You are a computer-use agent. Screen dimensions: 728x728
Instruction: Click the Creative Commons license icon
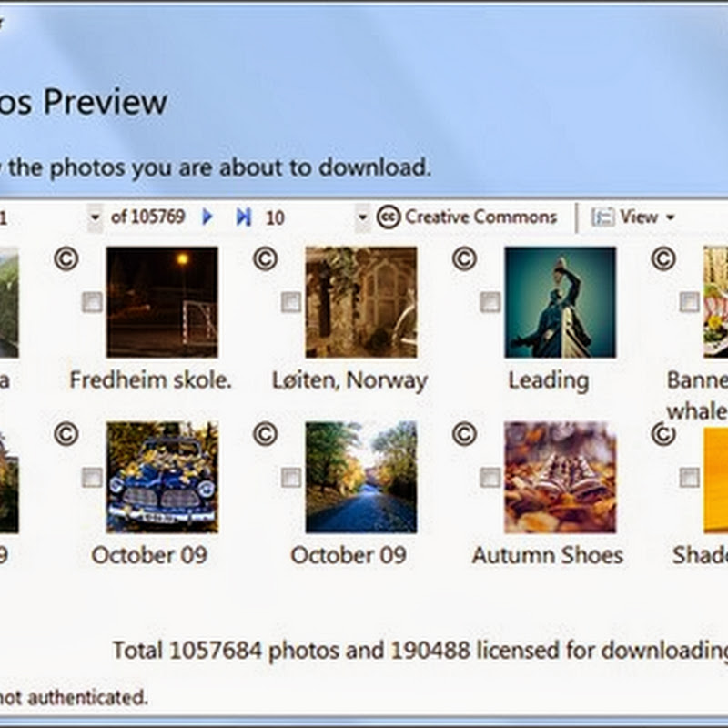(389, 217)
